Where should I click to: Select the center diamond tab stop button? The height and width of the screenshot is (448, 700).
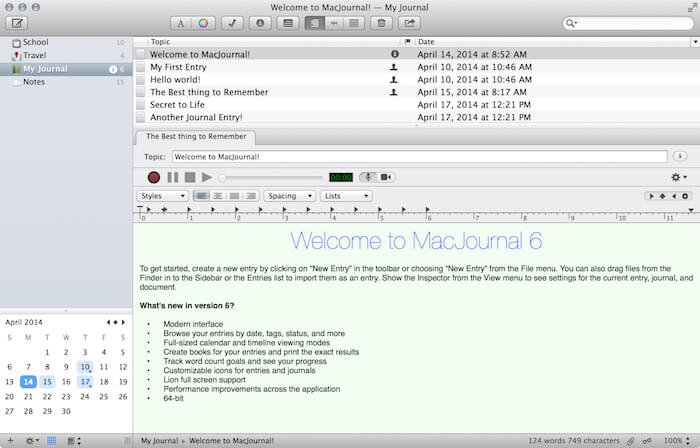(662, 196)
